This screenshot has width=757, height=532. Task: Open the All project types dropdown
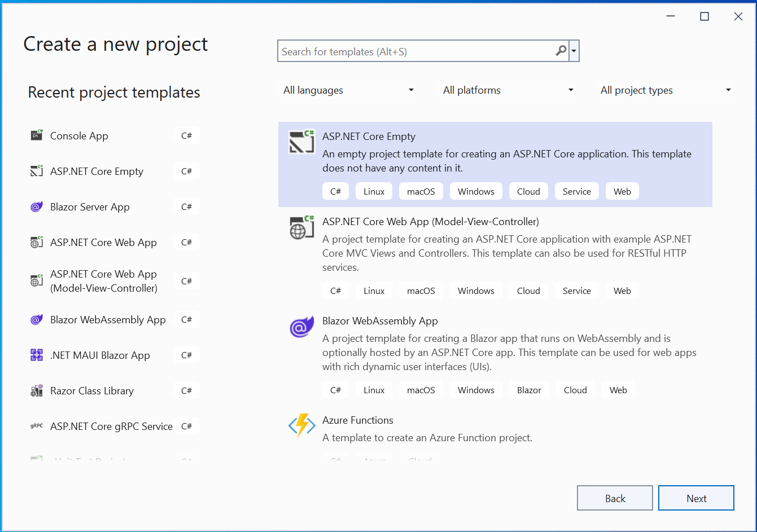pos(666,90)
